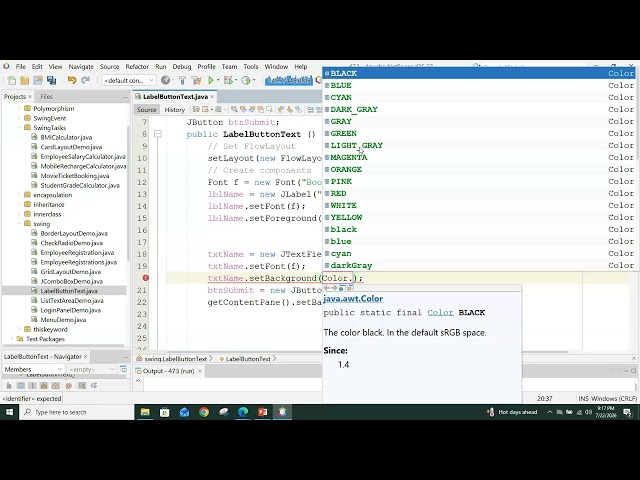
Task: Switch to the History editor view
Action: point(175,109)
